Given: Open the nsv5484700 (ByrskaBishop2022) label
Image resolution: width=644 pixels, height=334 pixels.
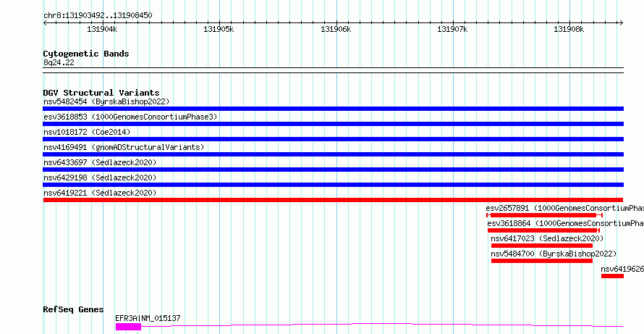Looking at the screenshot, I should pos(554,254).
